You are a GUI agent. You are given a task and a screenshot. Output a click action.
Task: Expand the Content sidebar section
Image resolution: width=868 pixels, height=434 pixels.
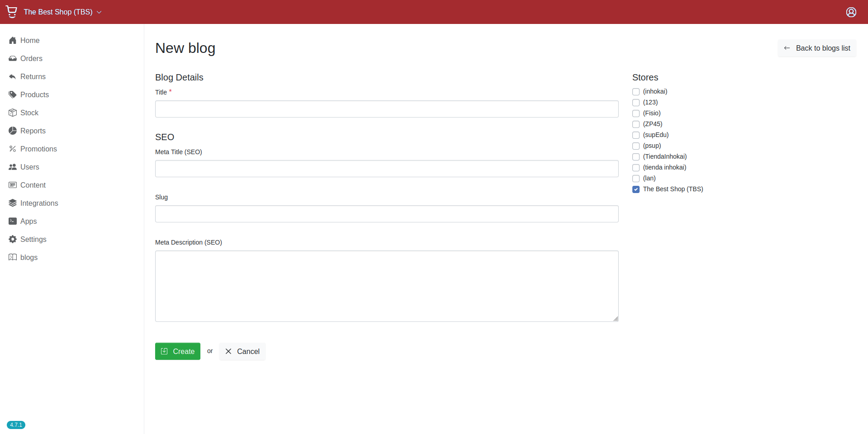[x=33, y=185]
